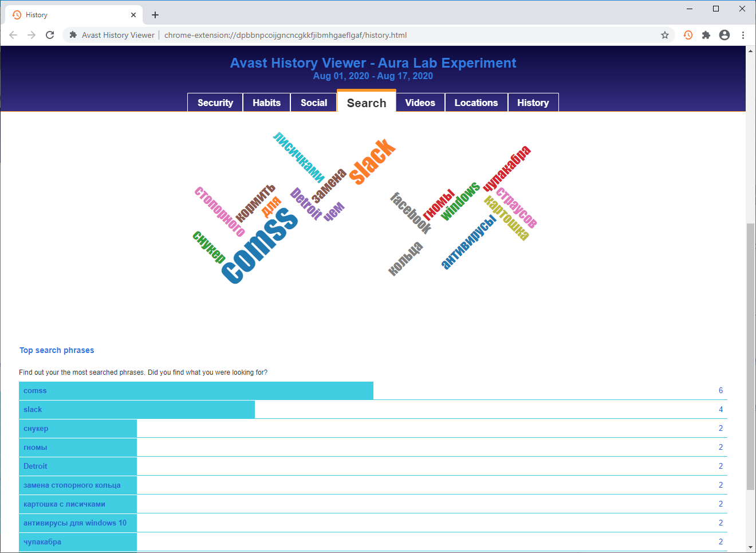Switch to the Locations tab

pos(477,103)
